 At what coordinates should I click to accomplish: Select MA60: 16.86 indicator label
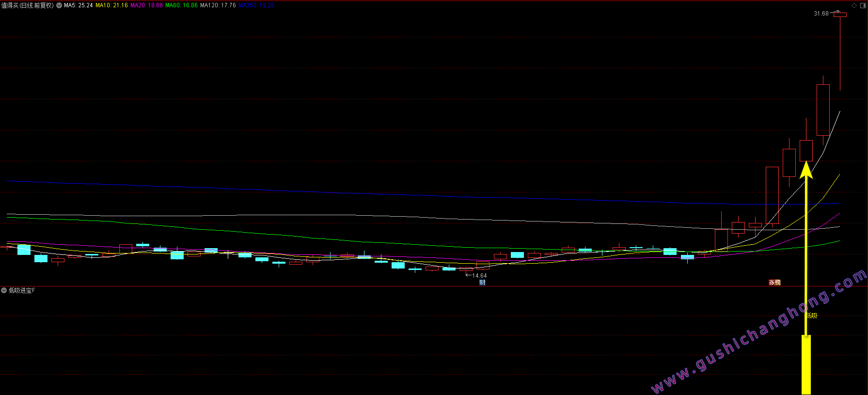[x=181, y=5]
